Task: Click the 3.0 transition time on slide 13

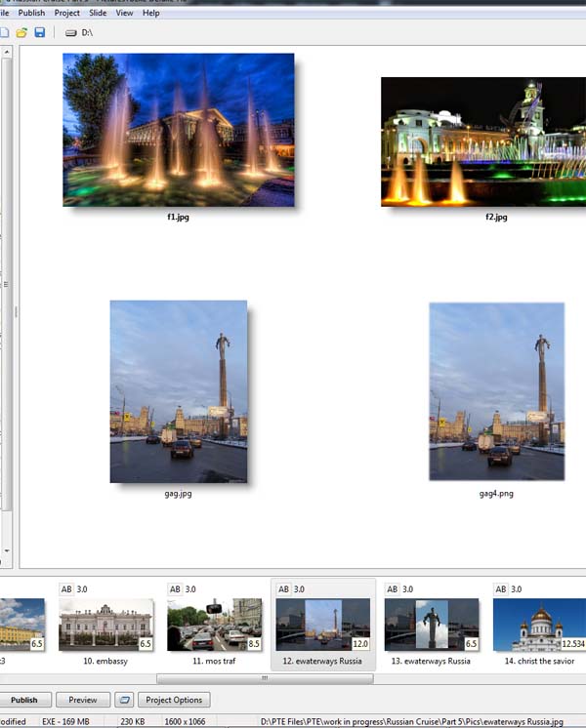Action: point(407,589)
